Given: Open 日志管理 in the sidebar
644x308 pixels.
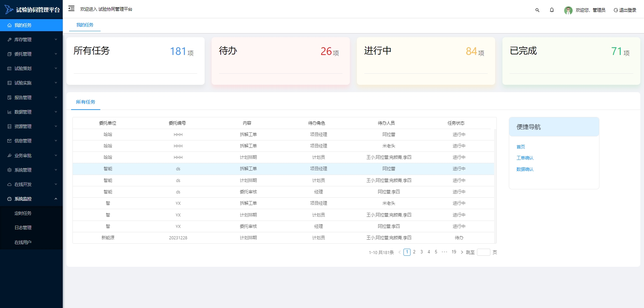Looking at the screenshot, I should click(x=23, y=228).
